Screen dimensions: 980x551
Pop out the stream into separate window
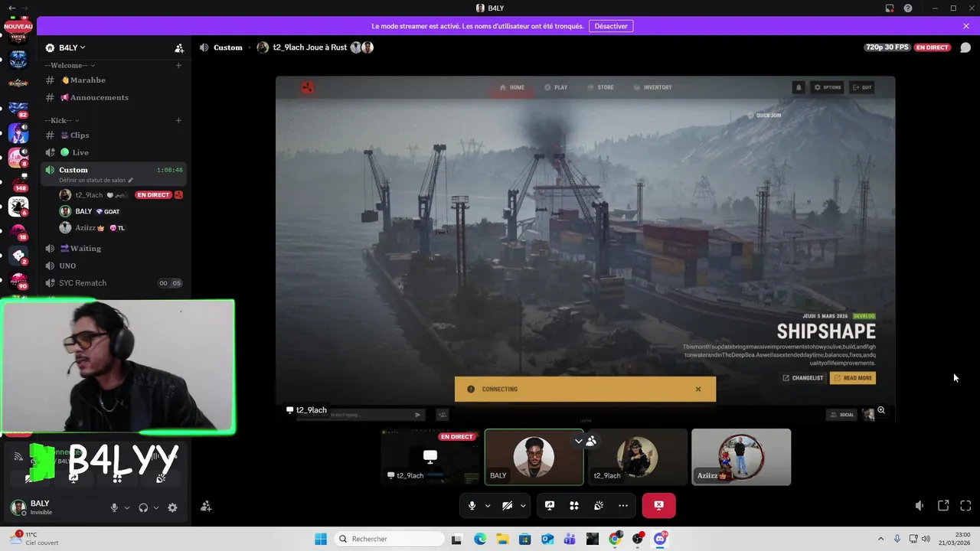[943, 506]
